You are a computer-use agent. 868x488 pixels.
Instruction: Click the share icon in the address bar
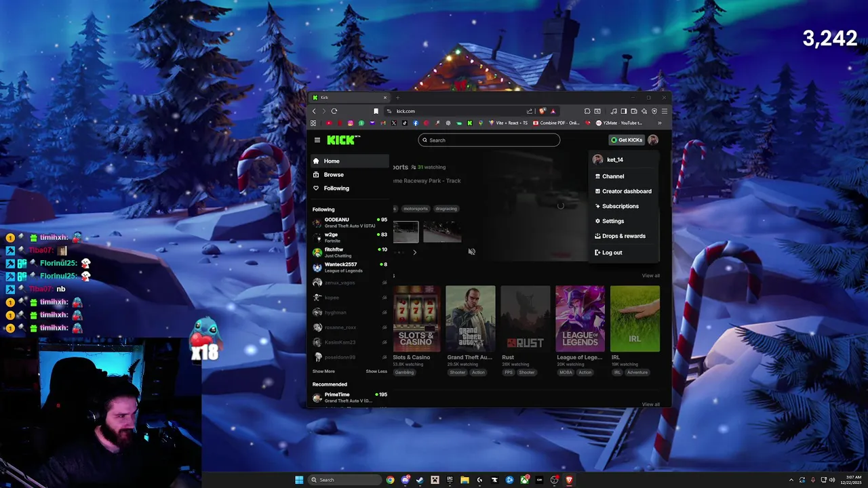530,111
